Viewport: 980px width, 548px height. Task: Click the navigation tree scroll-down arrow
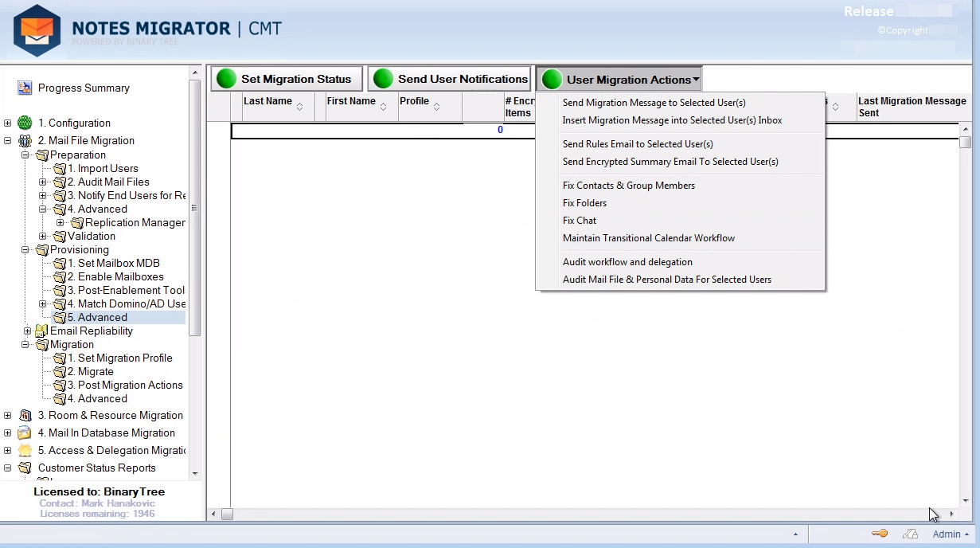point(195,473)
